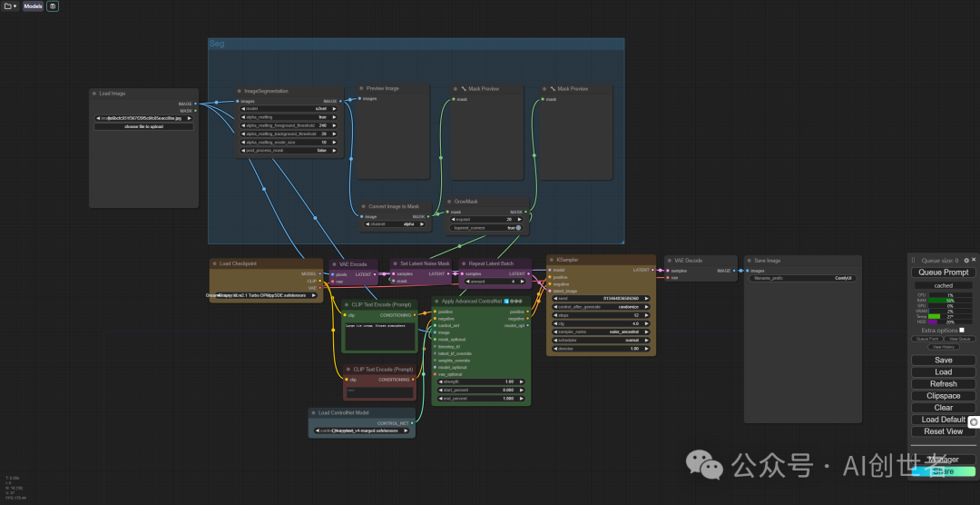Open the workflow folder icon menu

[x=10, y=6]
